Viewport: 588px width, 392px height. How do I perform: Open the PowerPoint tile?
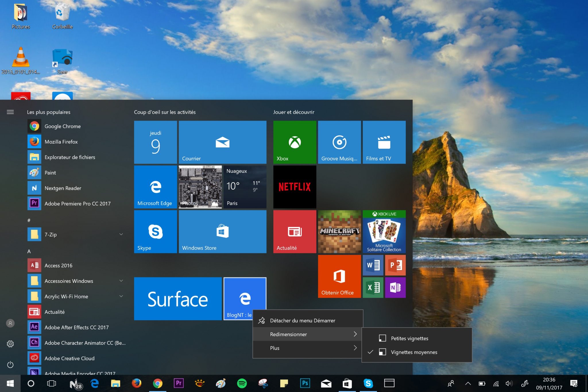(x=395, y=265)
